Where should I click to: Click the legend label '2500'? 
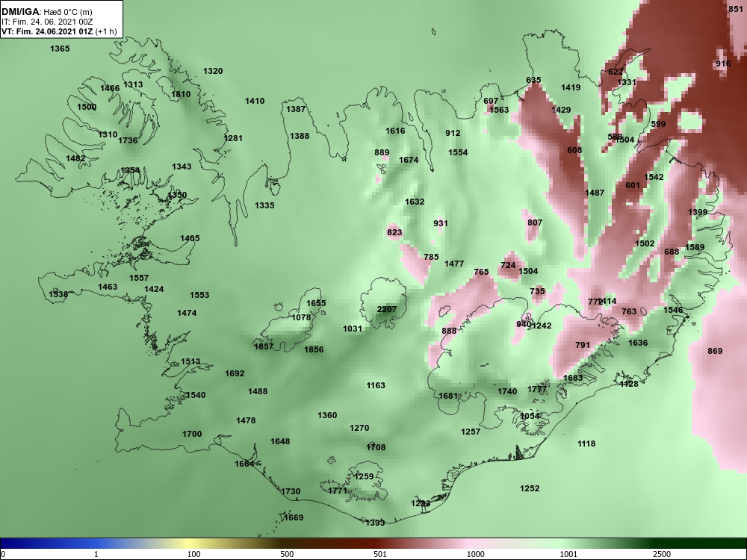[662, 554]
